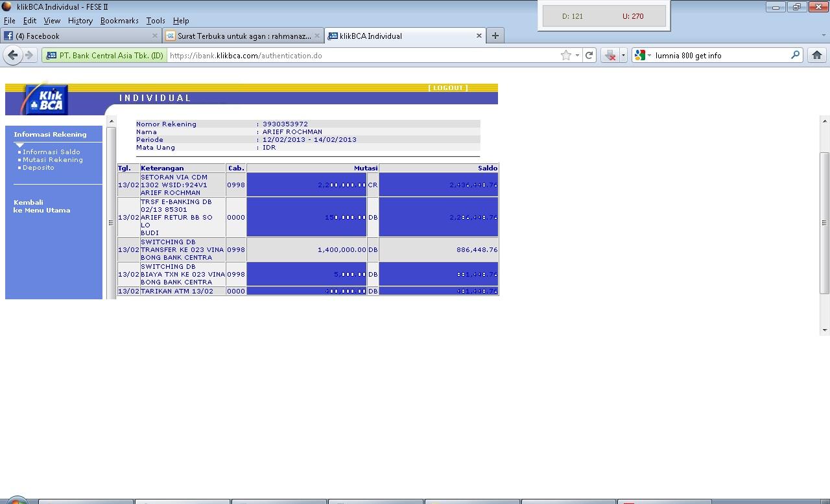This screenshot has width=830, height=504.
Task: Open Deposito in the sidebar
Action: click(39, 168)
